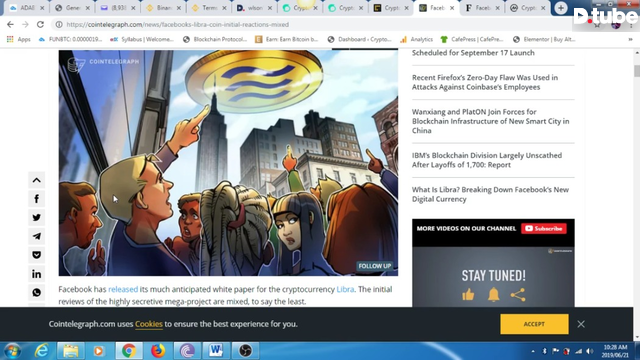The image size is (640, 360).
Task: Click thumbs-up icon in Stay Tuned video
Action: (x=468, y=294)
